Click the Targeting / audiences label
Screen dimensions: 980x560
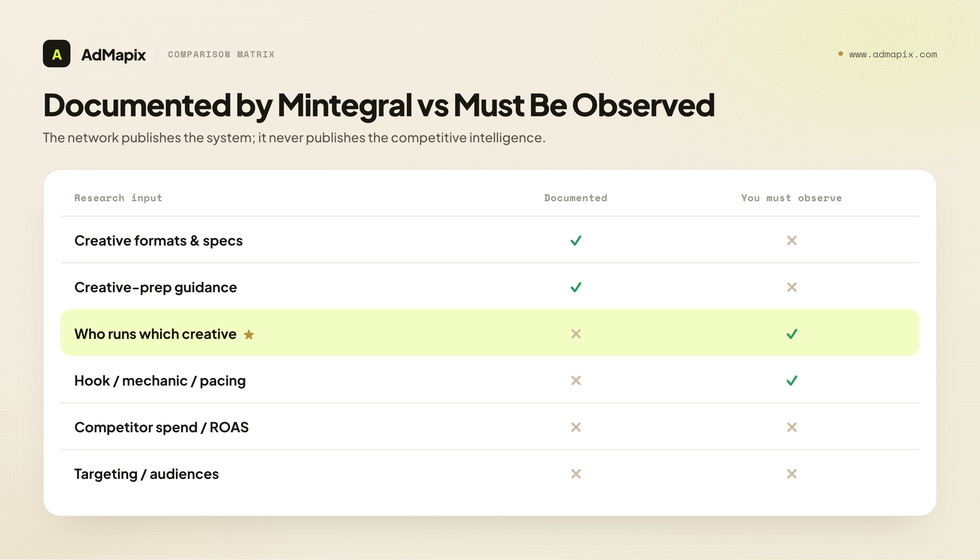tap(147, 474)
